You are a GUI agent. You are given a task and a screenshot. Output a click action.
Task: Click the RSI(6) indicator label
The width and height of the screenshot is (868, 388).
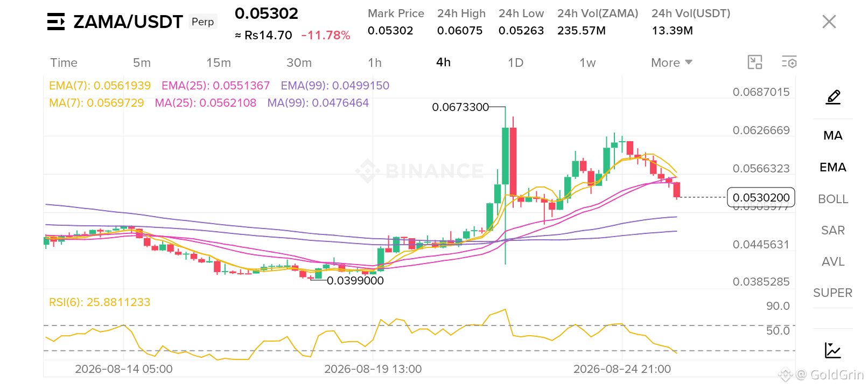(x=100, y=302)
